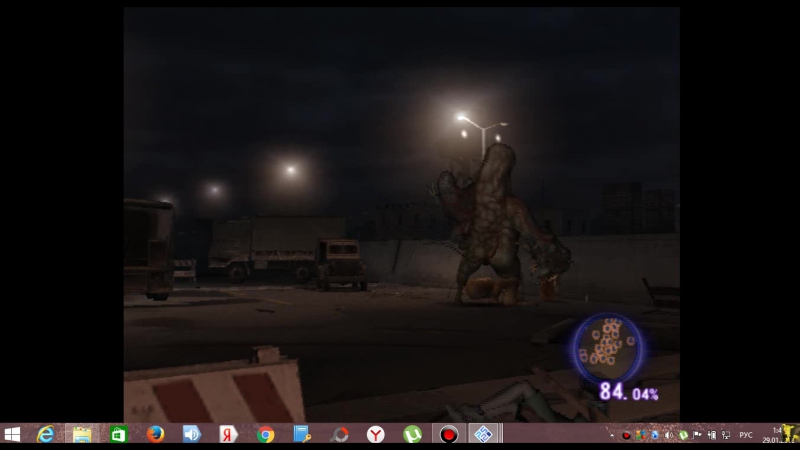Open File Explorer folder icon
Viewport: 800px width, 450px height.
(82, 435)
